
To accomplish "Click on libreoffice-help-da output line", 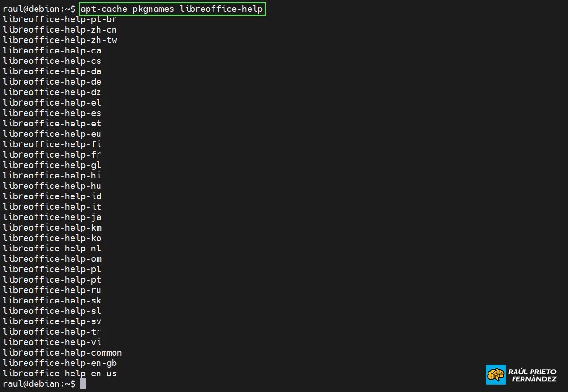I will (x=52, y=71).
